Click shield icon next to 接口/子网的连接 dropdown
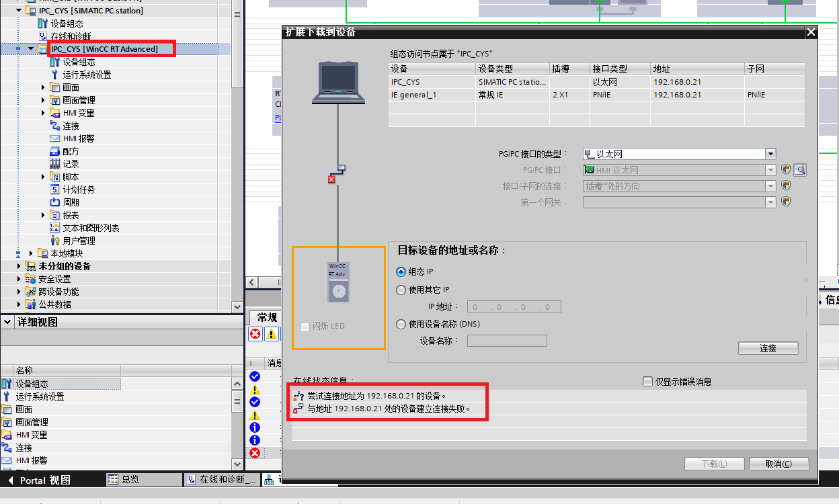Viewport: 839px width, 504px height. point(785,186)
